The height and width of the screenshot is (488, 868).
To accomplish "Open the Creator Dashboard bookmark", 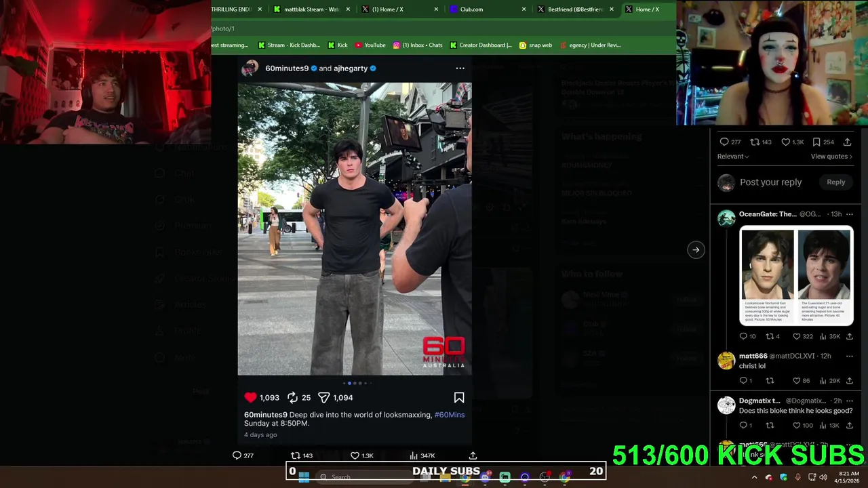I will pos(481,45).
